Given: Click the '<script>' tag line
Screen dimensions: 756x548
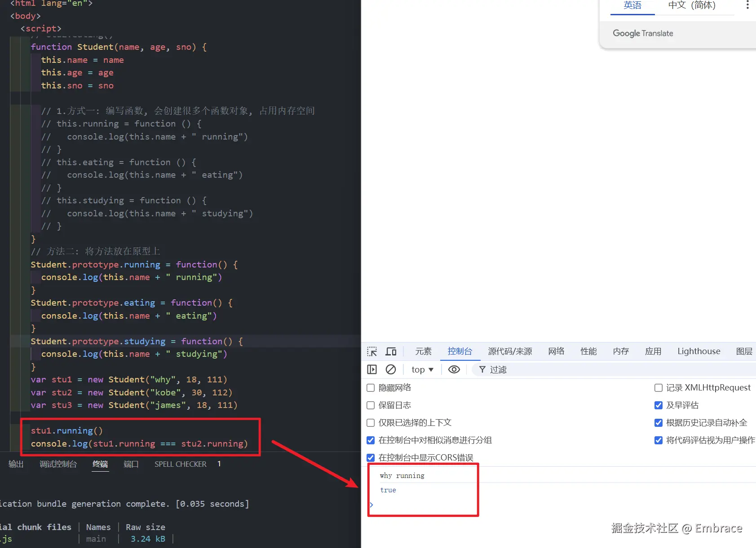Looking at the screenshot, I should (41, 29).
